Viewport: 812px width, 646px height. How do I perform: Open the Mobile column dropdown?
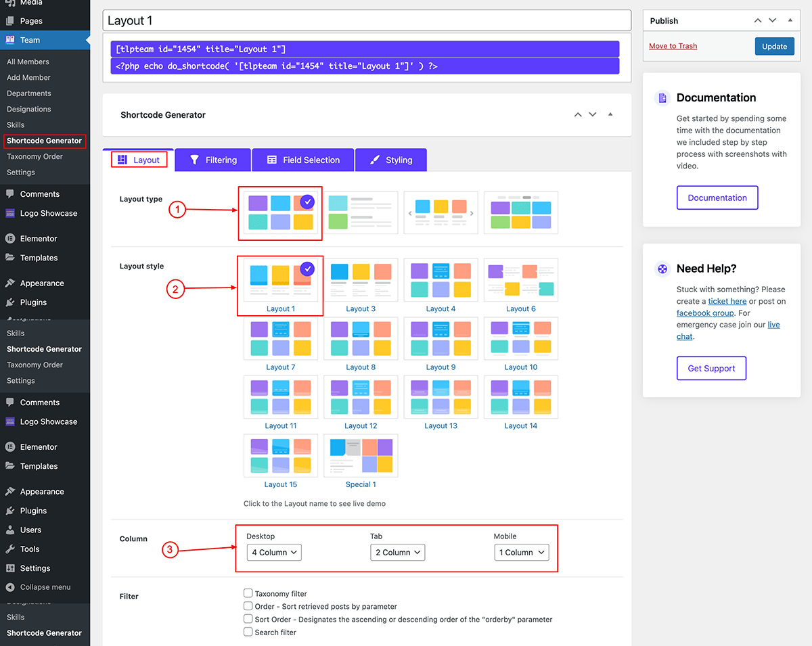click(x=521, y=553)
